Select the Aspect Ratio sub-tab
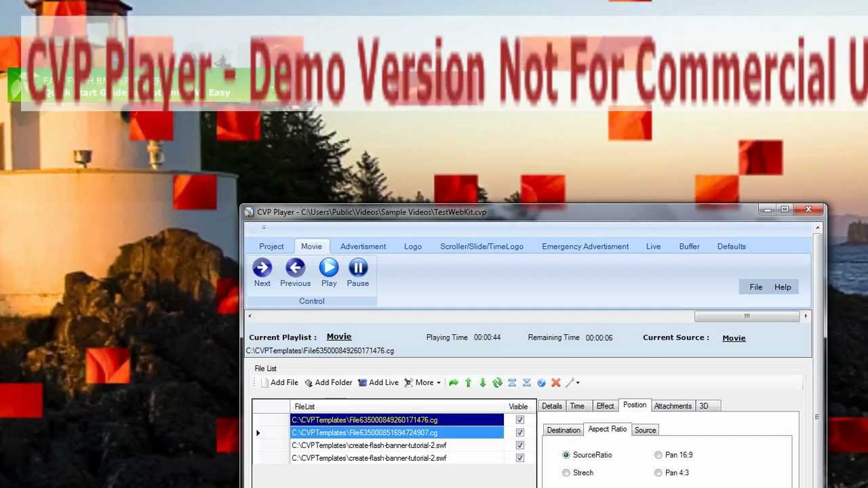The image size is (868, 488). [x=608, y=429]
